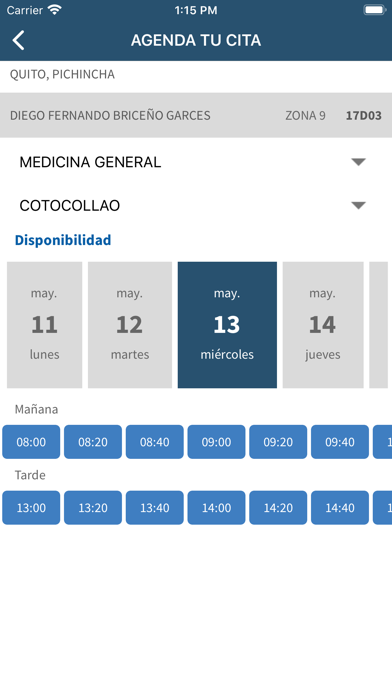
Task: Expand the COTOCOLLAO location dropdown
Action: [x=196, y=206]
